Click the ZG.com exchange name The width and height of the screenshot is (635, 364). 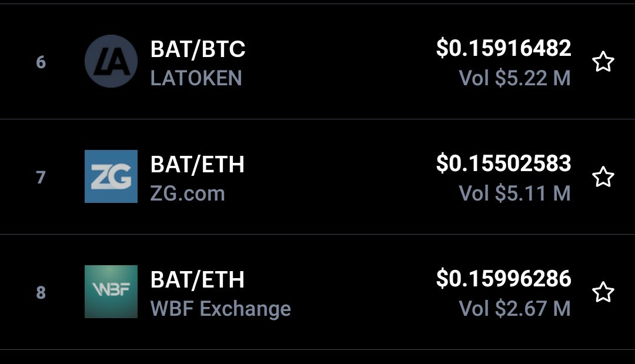[x=188, y=193]
